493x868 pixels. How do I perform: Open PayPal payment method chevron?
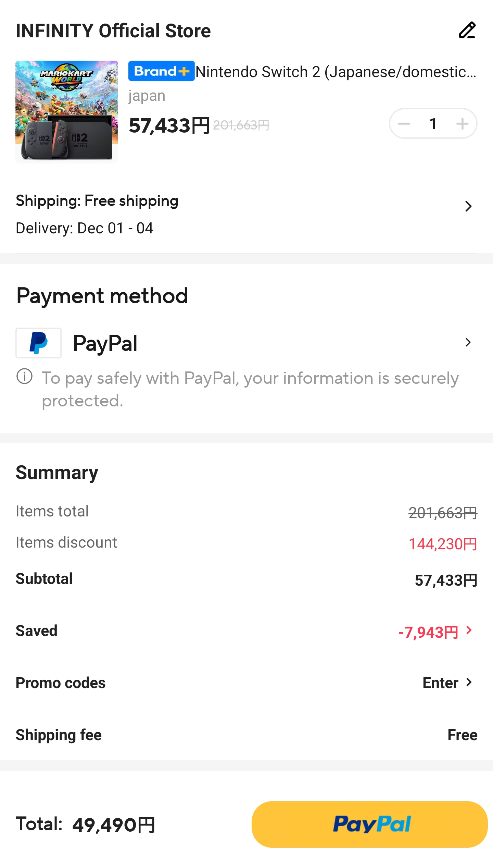[468, 342]
